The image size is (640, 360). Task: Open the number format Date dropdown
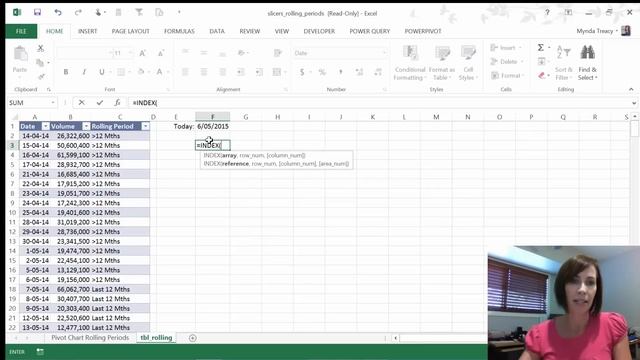(x=384, y=53)
